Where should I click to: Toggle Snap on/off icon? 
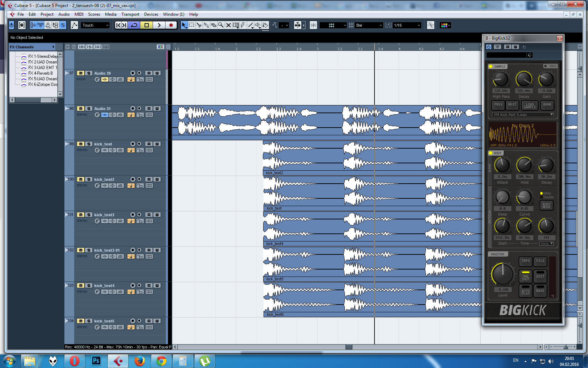point(314,25)
